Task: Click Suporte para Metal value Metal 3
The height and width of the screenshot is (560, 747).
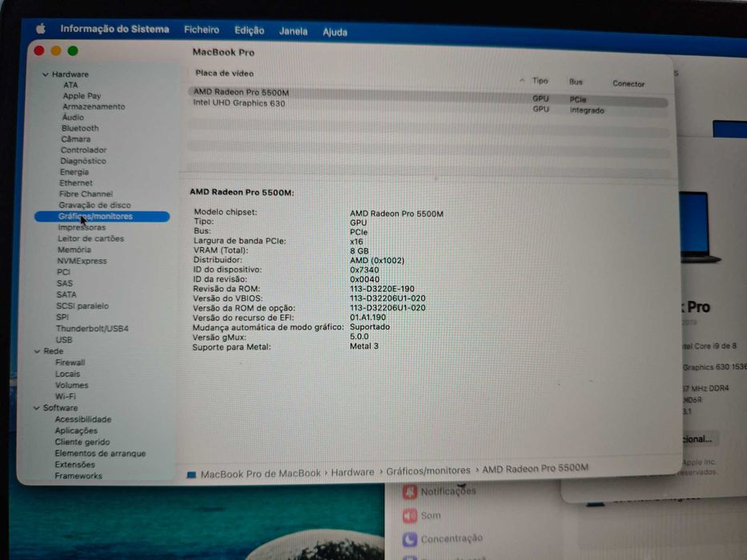Action: (364, 346)
